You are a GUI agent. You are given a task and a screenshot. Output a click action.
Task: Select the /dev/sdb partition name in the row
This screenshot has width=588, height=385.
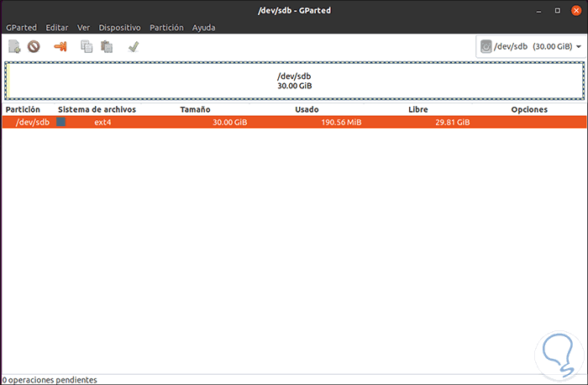pyautogui.click(x=32, y=123)
